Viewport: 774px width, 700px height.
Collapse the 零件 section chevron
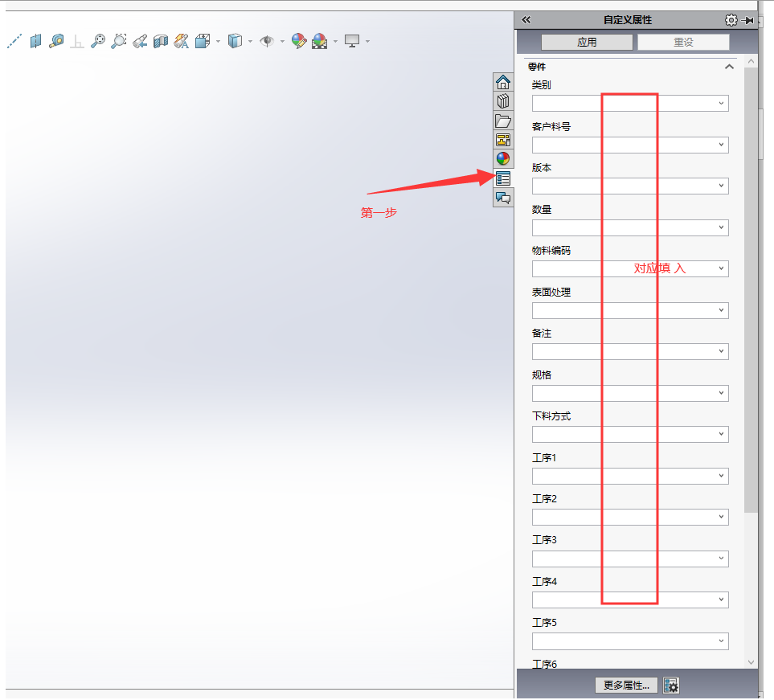[729, 67]
